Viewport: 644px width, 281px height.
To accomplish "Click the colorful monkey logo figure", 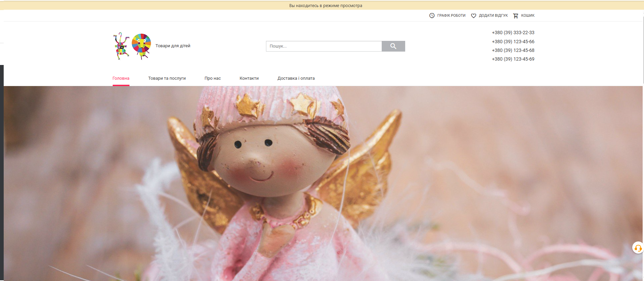I will point(121,46).
